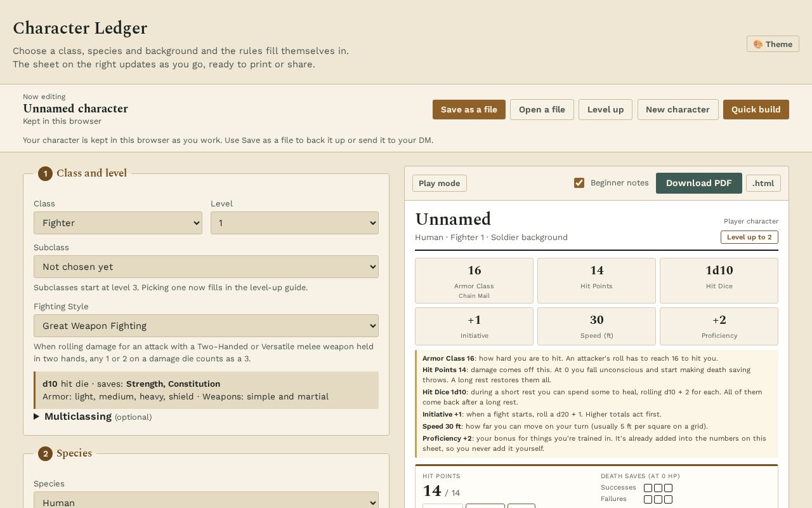Click the Speed 30 stat card
Viewport: 812px width, 508px height.
(x=596, y=326)
